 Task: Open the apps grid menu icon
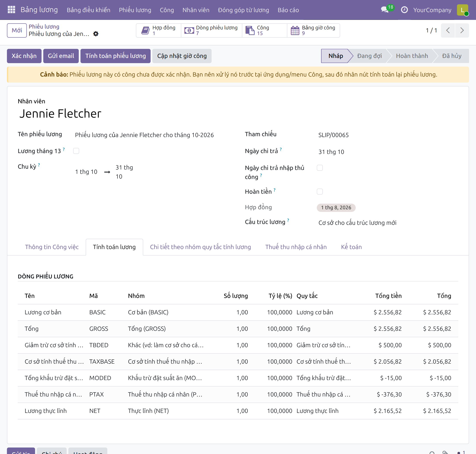(11, 10)
